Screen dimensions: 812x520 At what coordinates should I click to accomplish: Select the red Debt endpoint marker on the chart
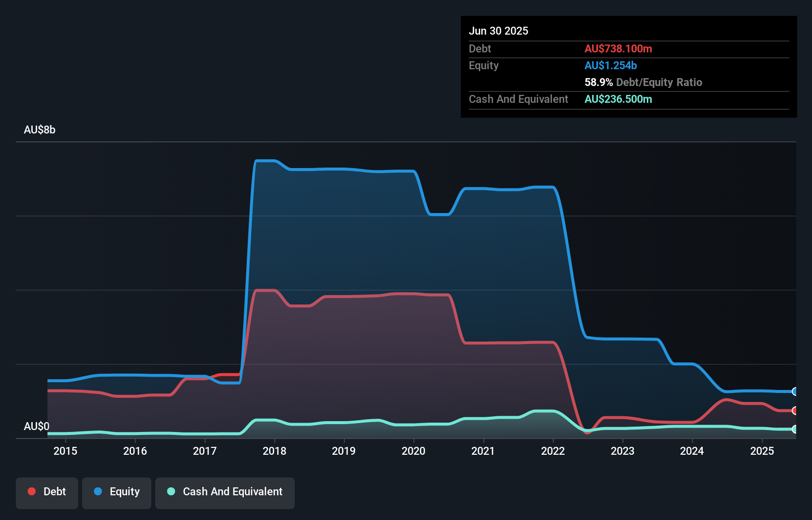click(794, 411)
